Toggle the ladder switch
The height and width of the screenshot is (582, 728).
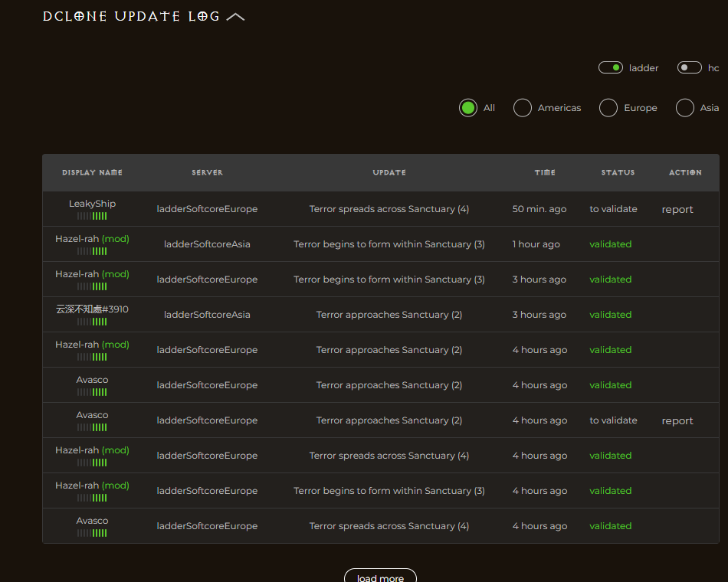611,68
